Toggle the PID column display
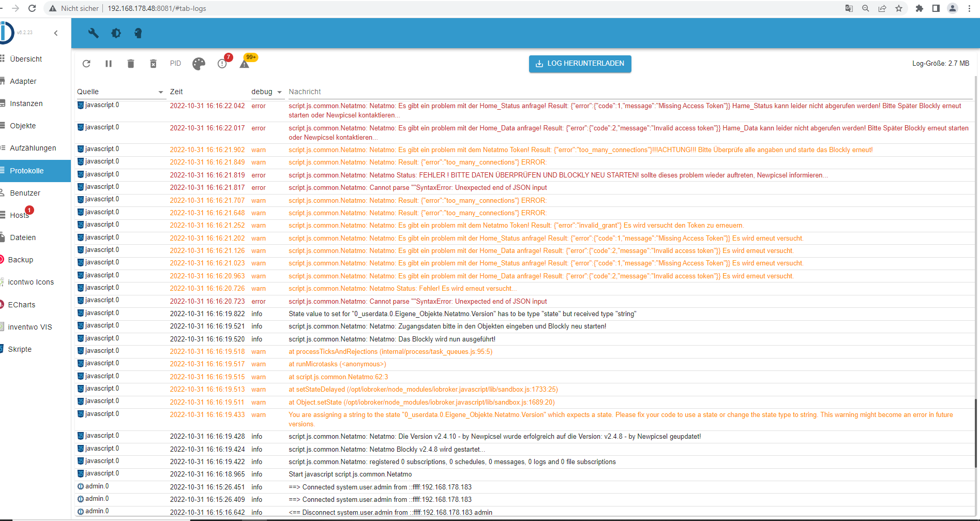Screen dimensions: 980x521 [x=175, y=64]
